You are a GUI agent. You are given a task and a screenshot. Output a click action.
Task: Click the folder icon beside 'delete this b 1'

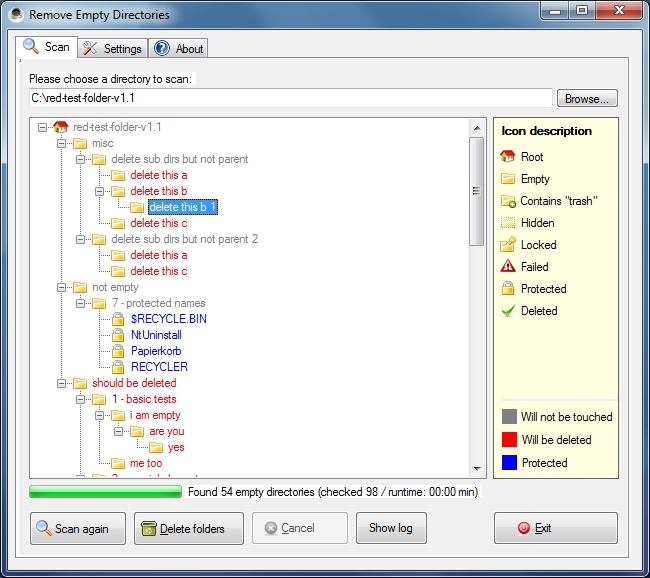pos(137,207)
